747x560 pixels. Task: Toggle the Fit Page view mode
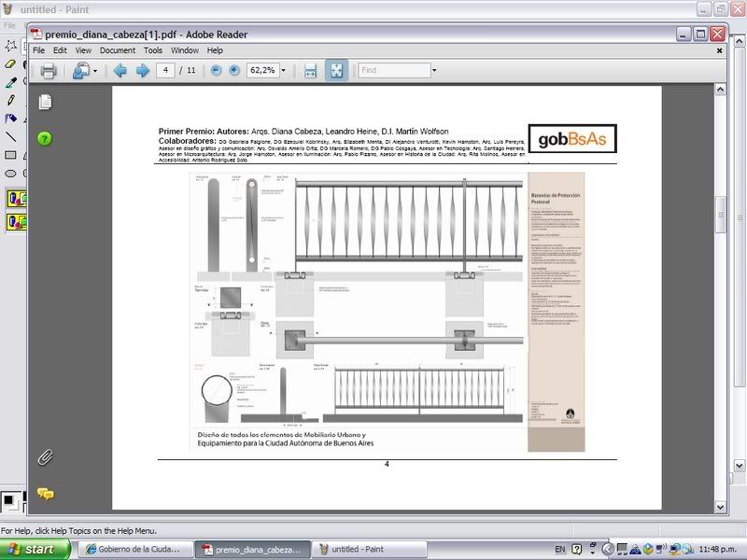coord(336,71)
